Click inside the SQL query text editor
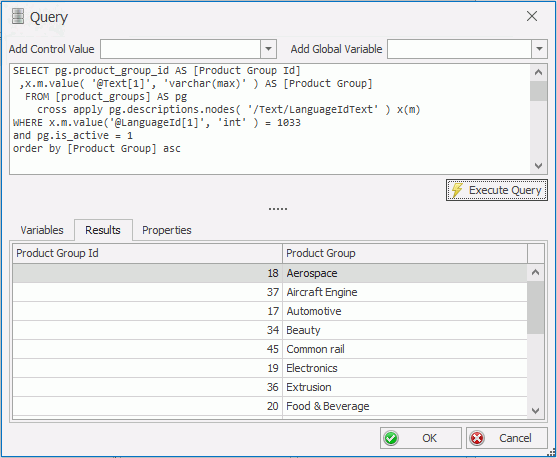Screen dimensions: 557x458 [270, 119]
